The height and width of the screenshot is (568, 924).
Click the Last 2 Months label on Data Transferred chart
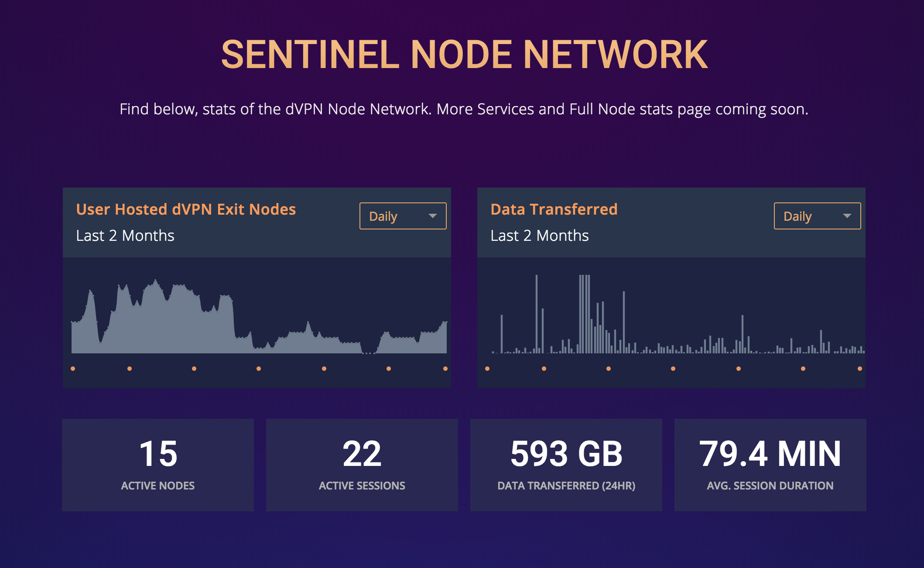point(539,236)
